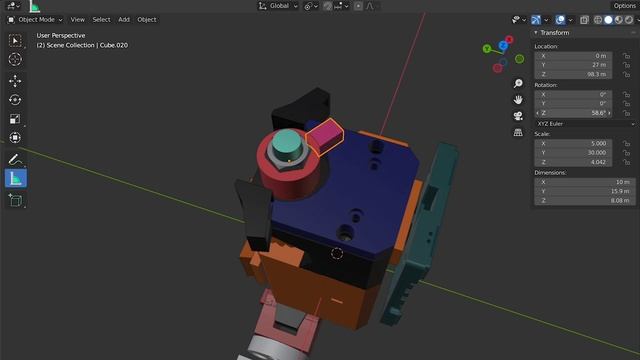Open the View menu
This screenshot has height=360, width=640.
click(78, 20)
